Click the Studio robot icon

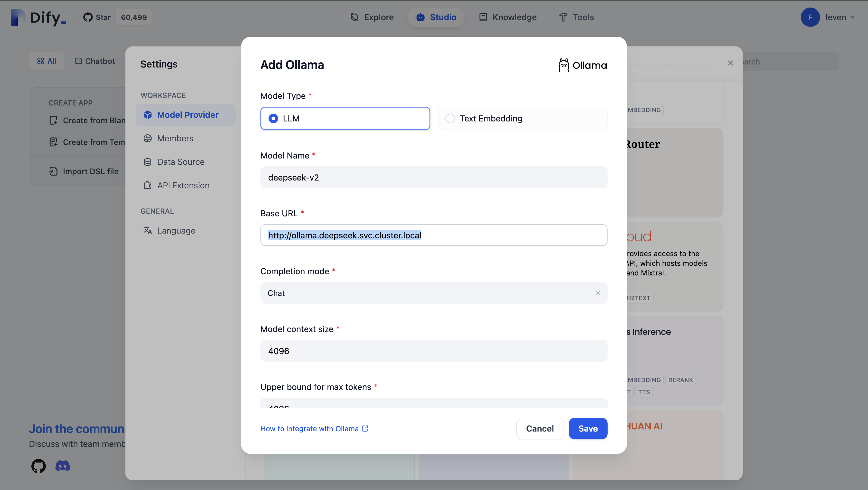[x=420, y=17]
